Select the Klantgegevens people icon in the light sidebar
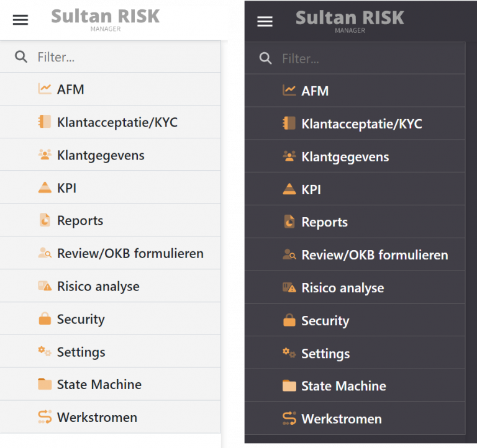This screenshot has width=477, height=448. [x=45, y=155]
